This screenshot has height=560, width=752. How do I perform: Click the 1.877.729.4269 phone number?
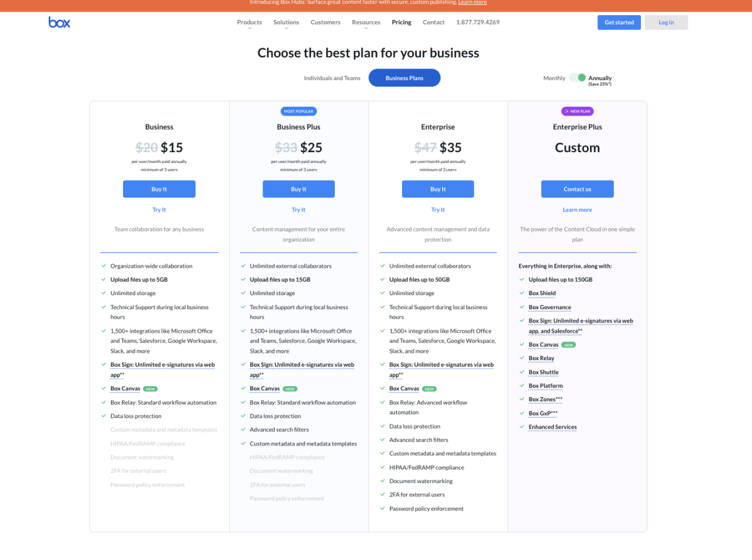pyautogui.click(x=477, y=22)
